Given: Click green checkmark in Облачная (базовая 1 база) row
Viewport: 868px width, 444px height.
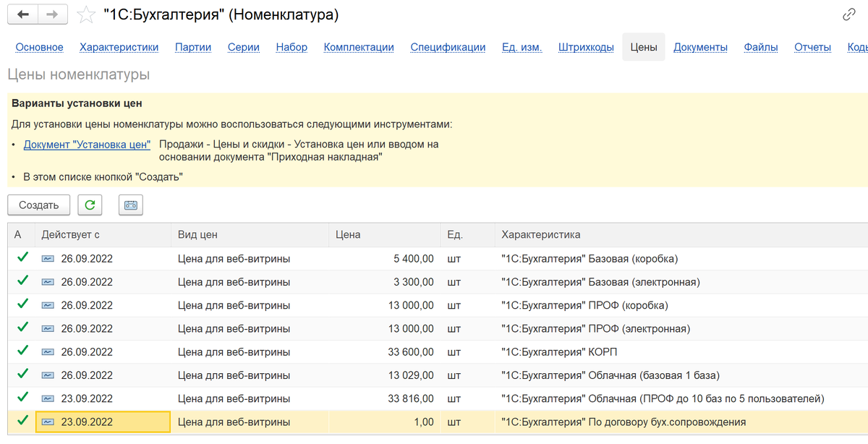Looking at the screenshot, I should [22, 374].
